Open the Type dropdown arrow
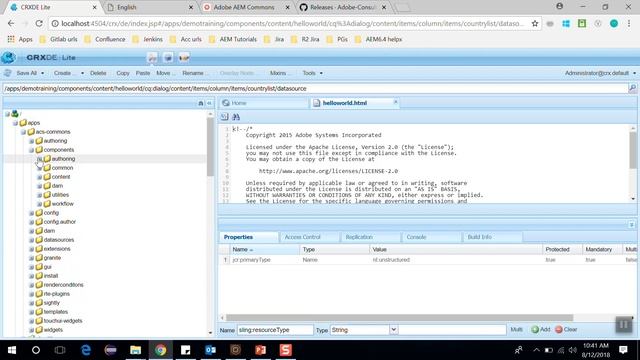 click(393, 329)
